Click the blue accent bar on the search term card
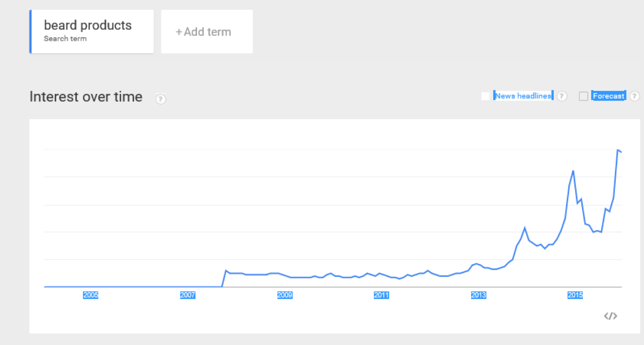The width and height of the screenshot is (644, 345). point(31,31)
